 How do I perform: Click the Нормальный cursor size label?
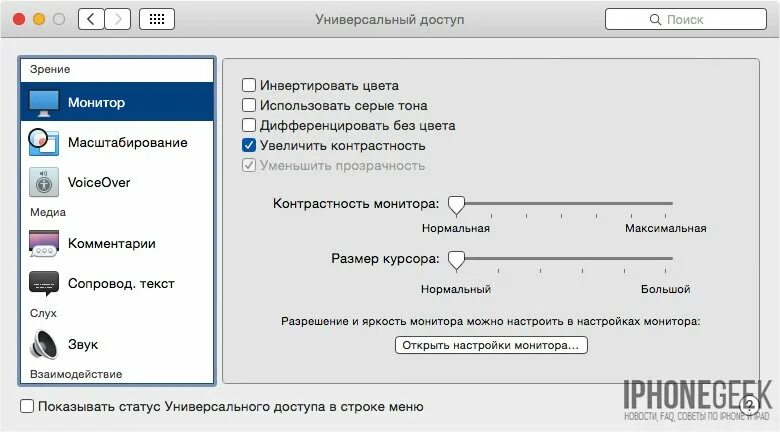click(x=456, y=289)
